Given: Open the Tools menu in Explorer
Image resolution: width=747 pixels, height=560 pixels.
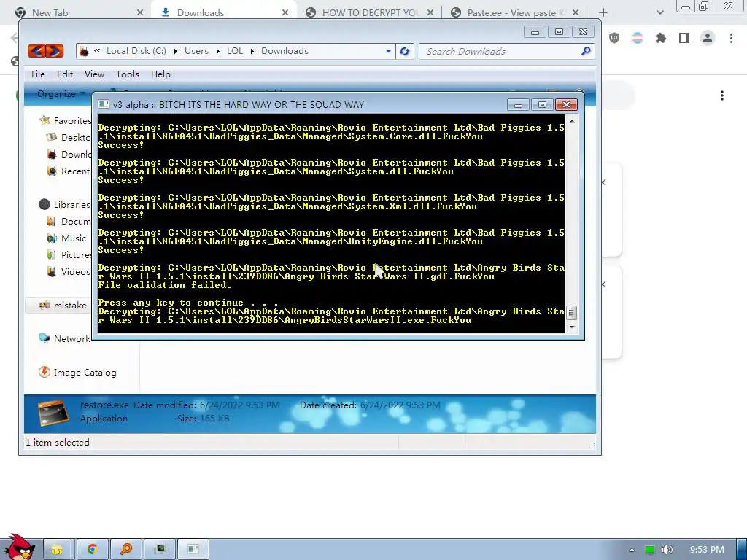Looking at the screenshot, I should pos(128,74).
